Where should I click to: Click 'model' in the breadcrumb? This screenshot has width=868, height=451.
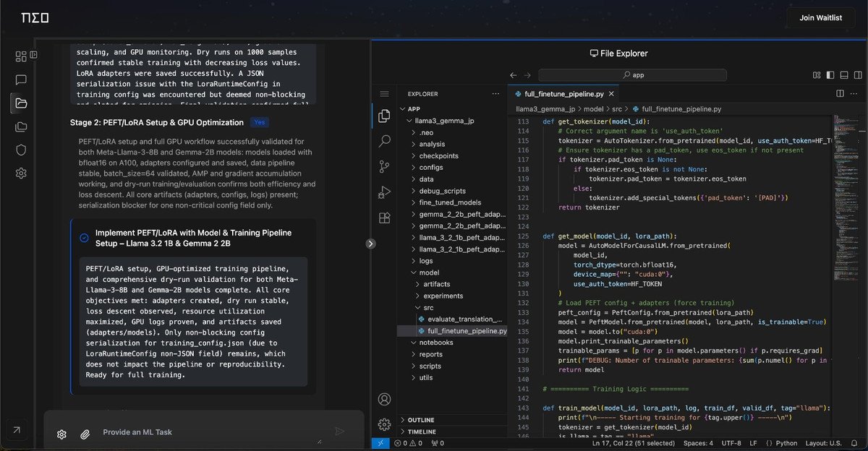click(x=593, y=109)
